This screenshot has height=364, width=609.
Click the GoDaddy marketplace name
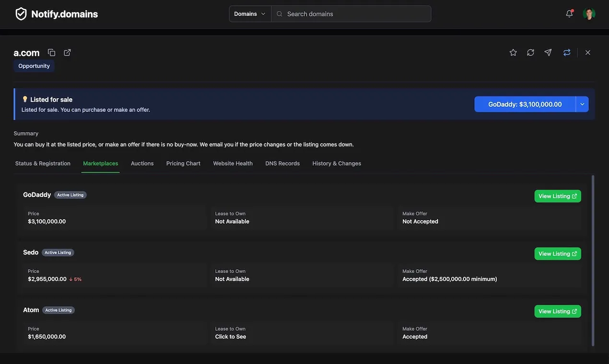[37, 195]
